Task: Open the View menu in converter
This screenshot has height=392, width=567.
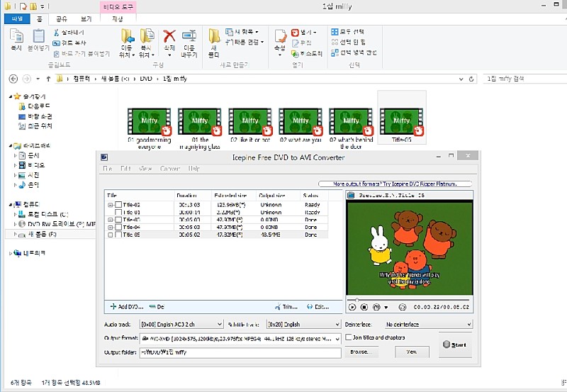Action: [145, 169]
